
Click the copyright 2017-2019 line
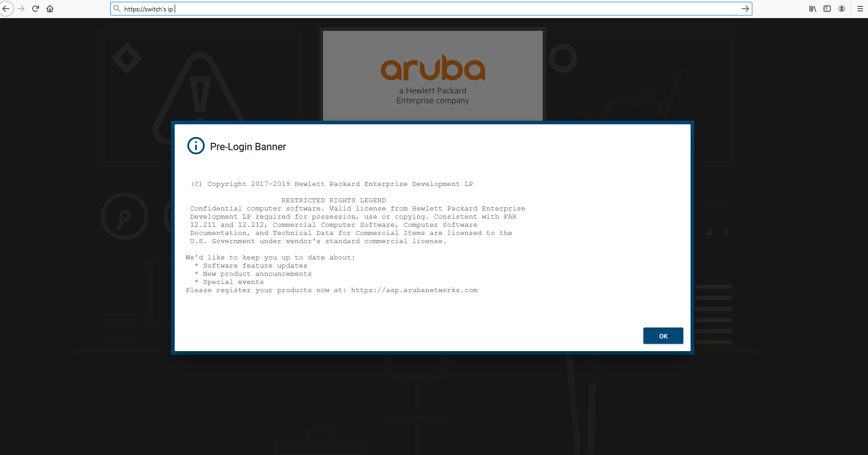[332, 184]
